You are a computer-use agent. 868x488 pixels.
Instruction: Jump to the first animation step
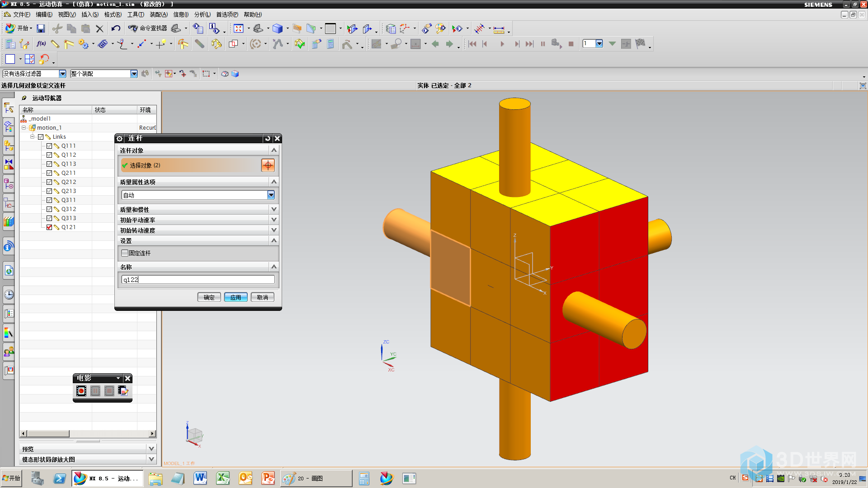tap(472, 44)
